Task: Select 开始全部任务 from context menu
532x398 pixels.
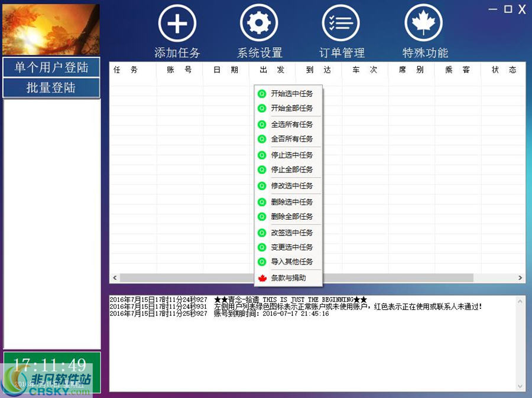Action: coord(292,109)
